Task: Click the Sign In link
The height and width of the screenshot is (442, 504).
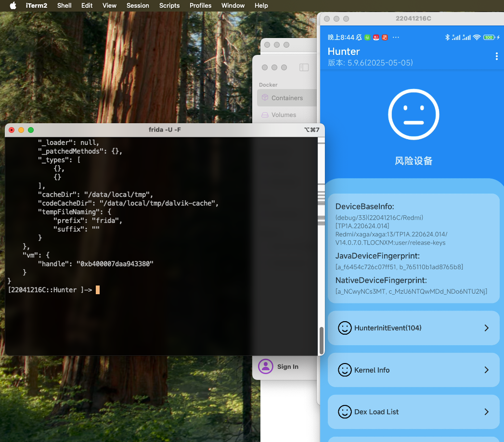Action: click(287, 366)
